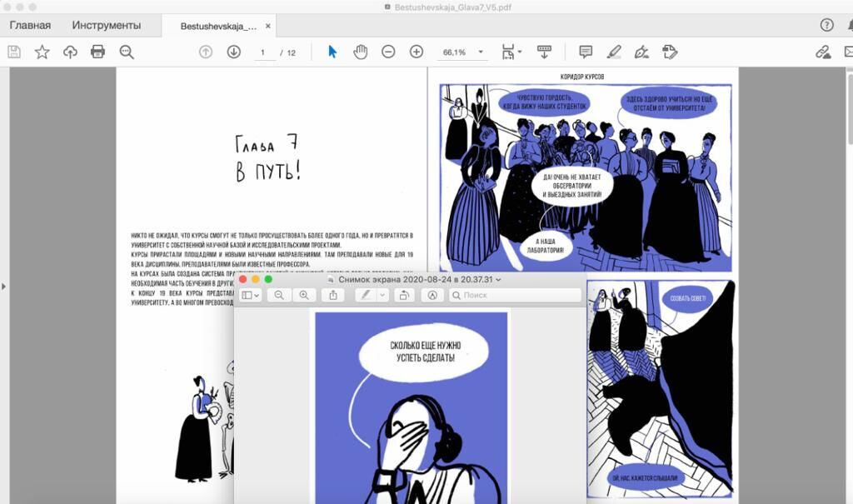The height and width of the screenshot is (504, 853).
Task: Click the Save file icon in Acrobat
Action: [x=14, y=52]
